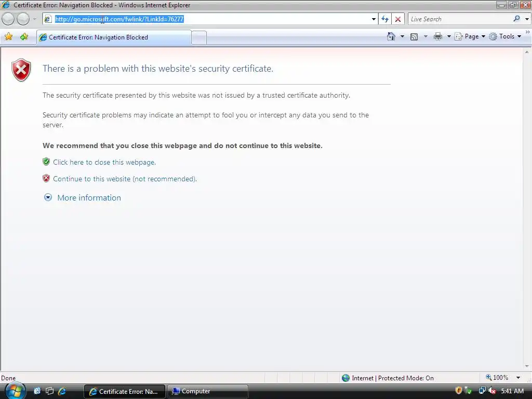Image resolution: width=532 pixels, height=399 pixels.
Task: Launch Internet Explorer from quick launch
Action: (62, 391)
